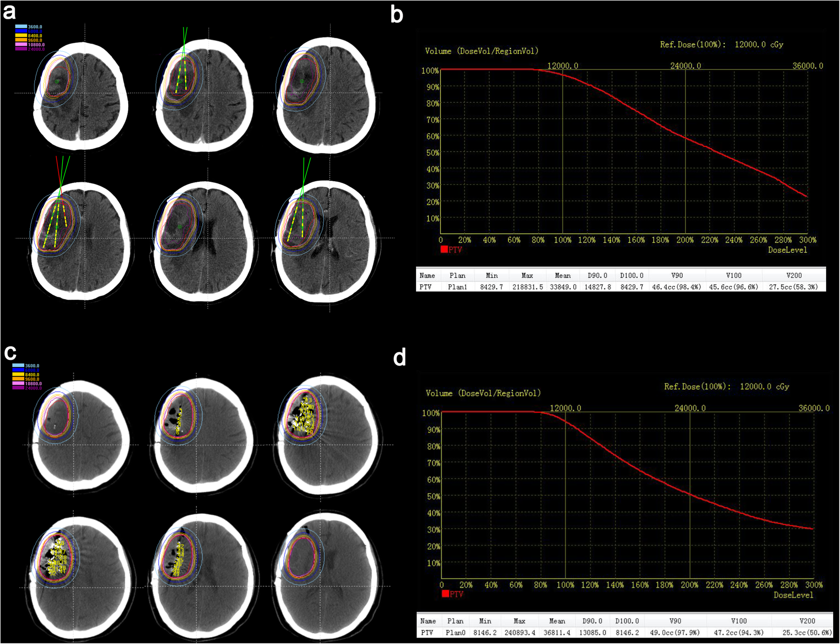Click the Max value 240893.4 in the table

[520, 632]
